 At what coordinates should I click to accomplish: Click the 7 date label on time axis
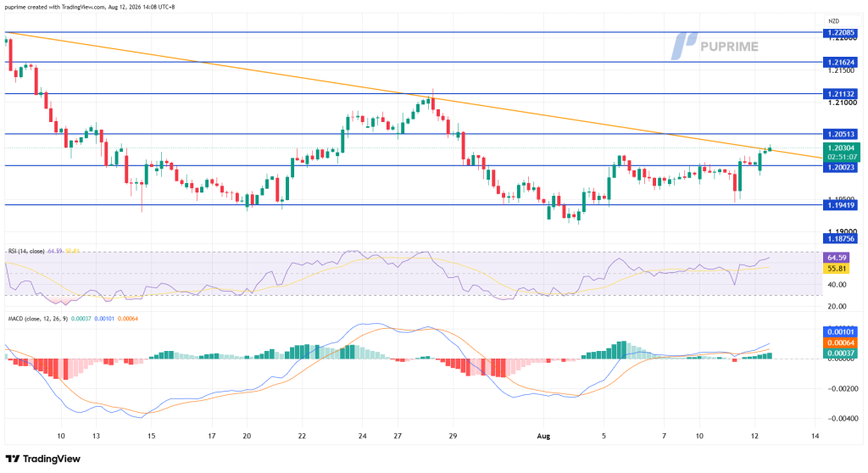[x=665, y=437]
